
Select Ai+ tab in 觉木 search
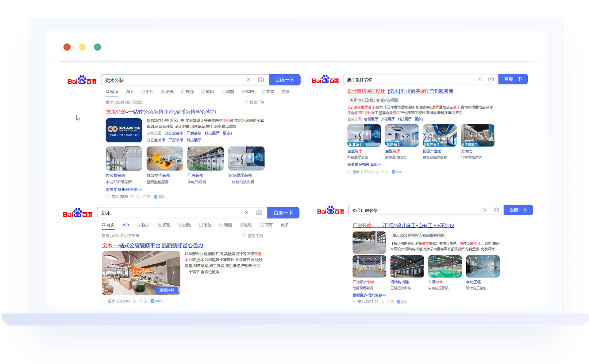126,225
